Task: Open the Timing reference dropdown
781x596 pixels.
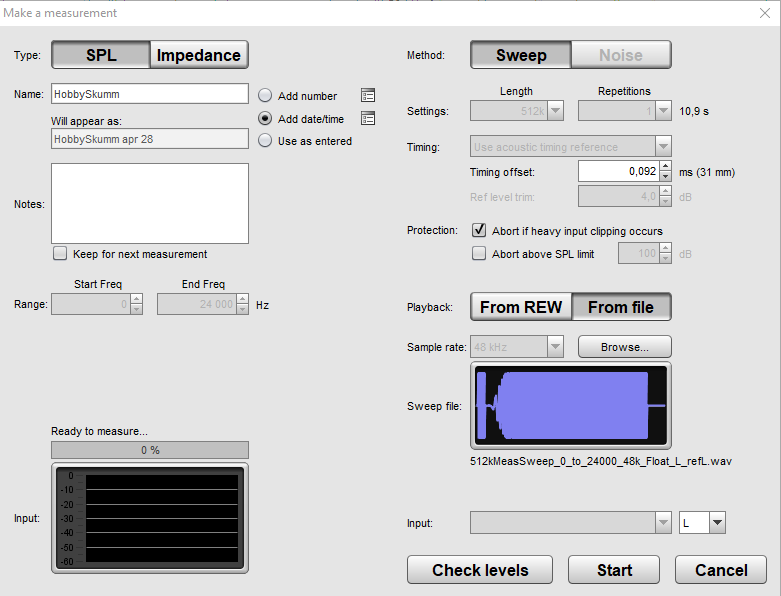Action: [x=663, y=146]
